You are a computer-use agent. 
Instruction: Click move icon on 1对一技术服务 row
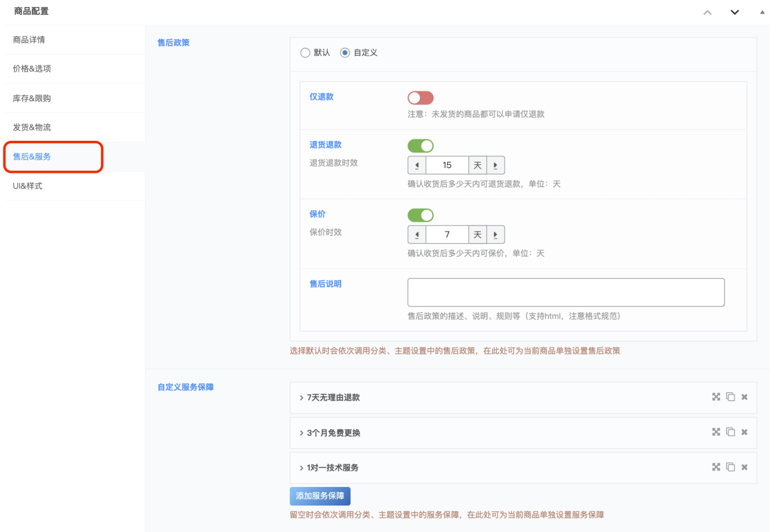tap(716, 467)
